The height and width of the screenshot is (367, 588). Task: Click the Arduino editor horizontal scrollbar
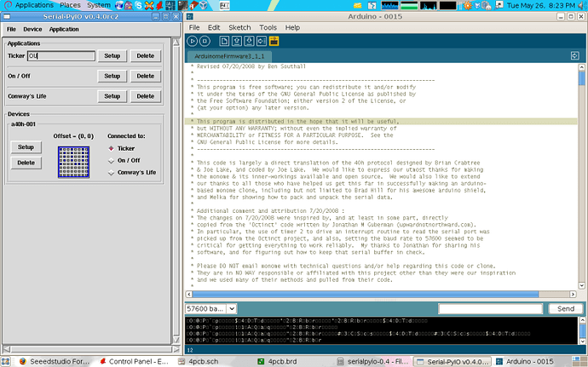[381, 295]
